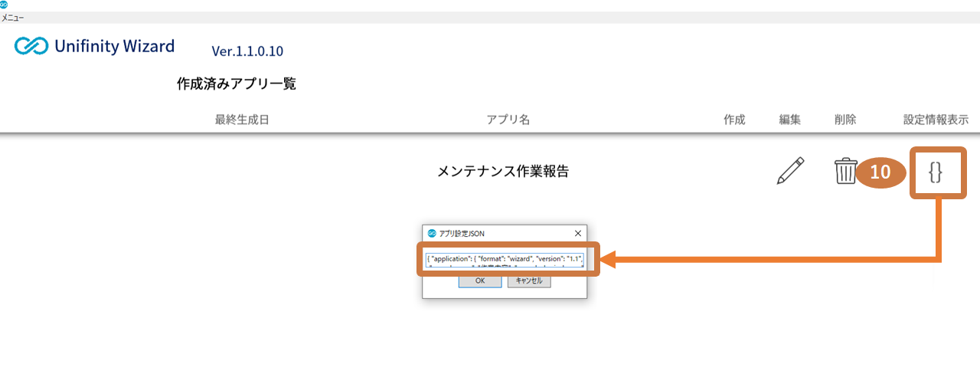Open the メニュー menu
The width and height of the screenshot is (980, 374).
(x=12, y=17)
